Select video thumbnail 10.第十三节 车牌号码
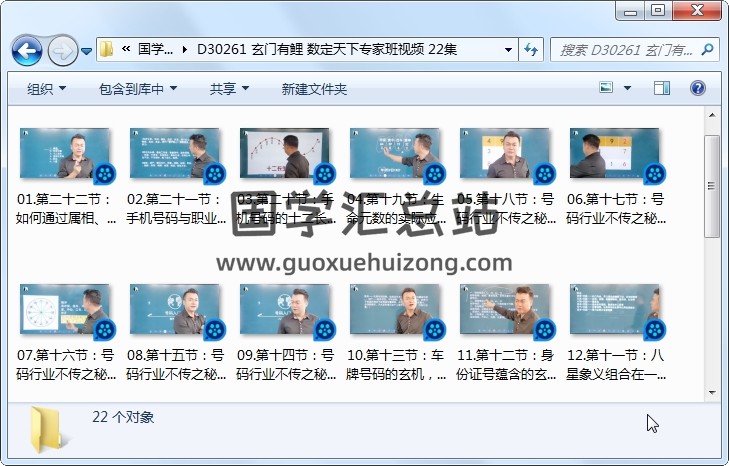Image resolution: width=729 pixels, height=466 pixels. pos(397,310)
